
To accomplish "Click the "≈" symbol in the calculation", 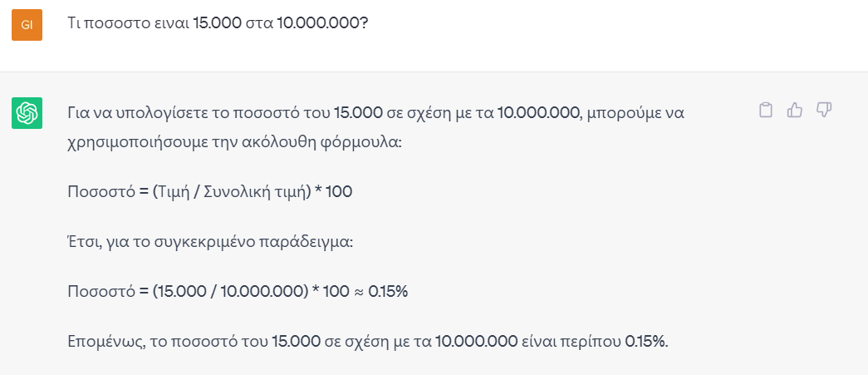I will click(x=356, y=292).
